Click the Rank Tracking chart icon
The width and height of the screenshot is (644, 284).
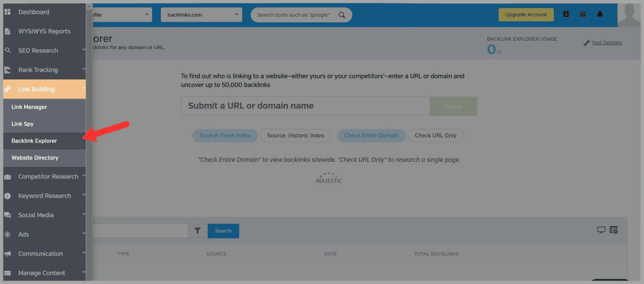click(7, 70)
